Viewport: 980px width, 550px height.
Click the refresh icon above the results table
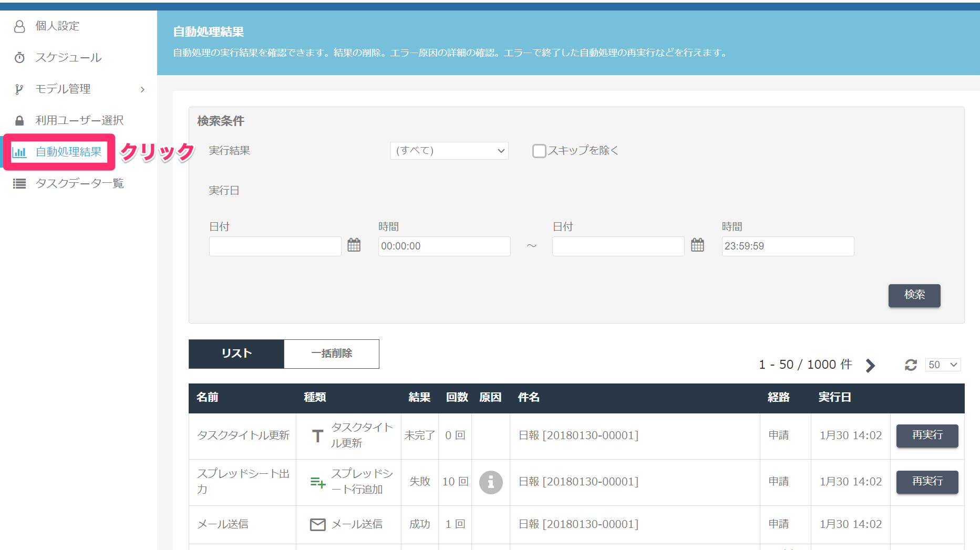point(911,365)
